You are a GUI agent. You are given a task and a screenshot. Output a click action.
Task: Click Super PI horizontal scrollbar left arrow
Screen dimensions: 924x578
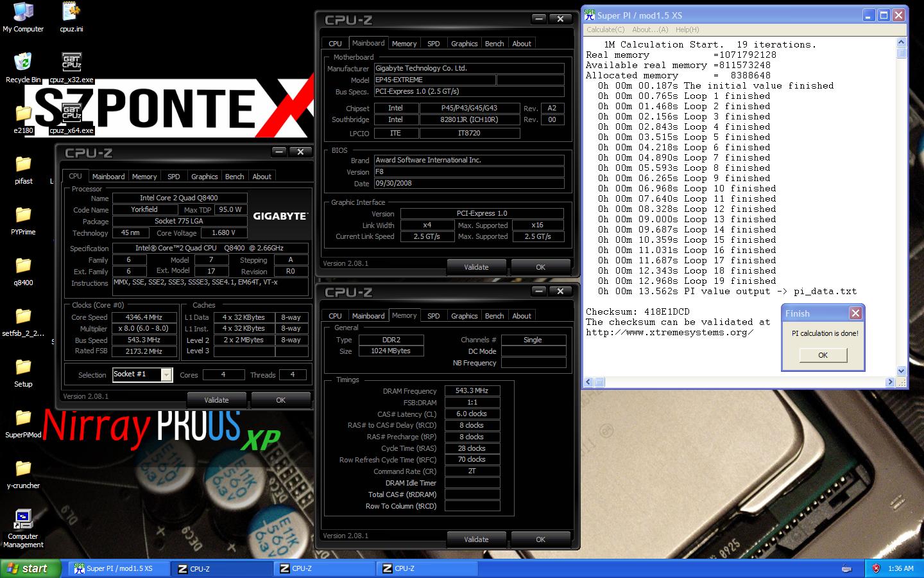[588, 381]
